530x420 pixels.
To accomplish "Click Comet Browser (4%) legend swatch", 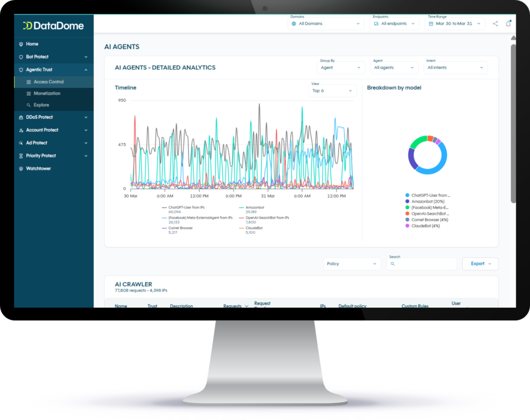I will point(407,220).
